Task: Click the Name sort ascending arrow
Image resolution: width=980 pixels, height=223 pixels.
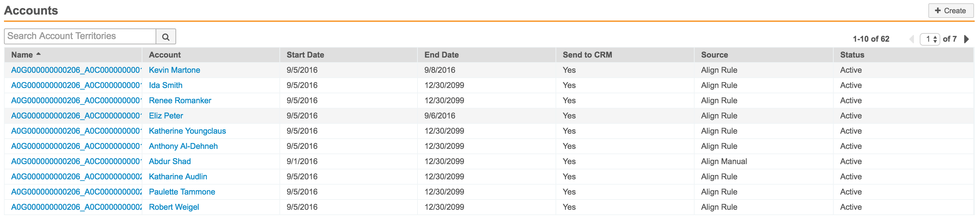Action: pos(38,54)
